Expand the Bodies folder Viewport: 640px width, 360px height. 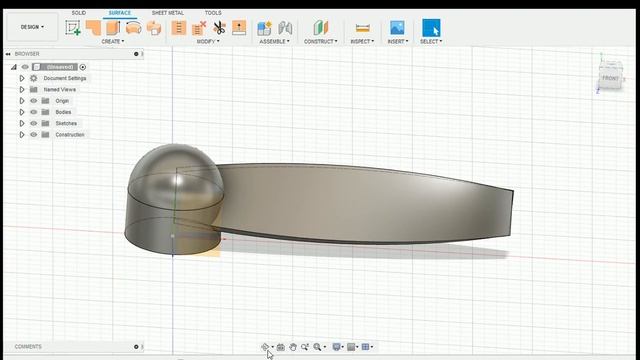[22, 112]
